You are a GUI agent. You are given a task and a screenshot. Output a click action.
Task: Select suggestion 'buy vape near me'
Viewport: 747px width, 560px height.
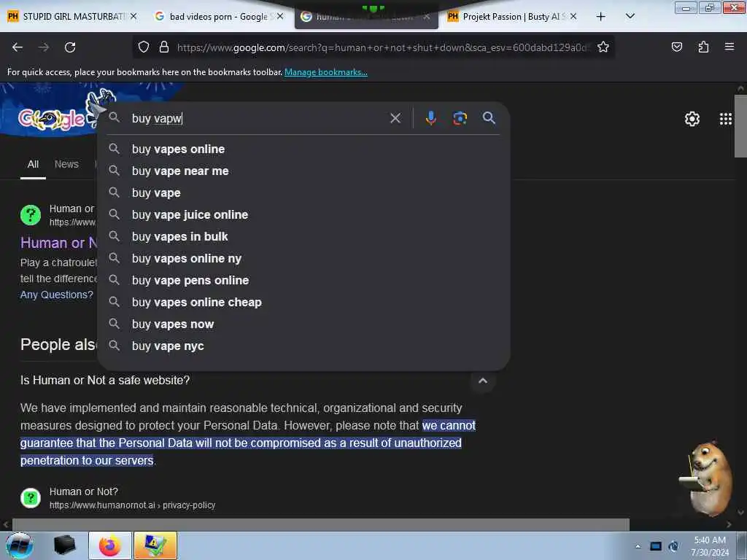pyautogui.click(x=303, y=171)
